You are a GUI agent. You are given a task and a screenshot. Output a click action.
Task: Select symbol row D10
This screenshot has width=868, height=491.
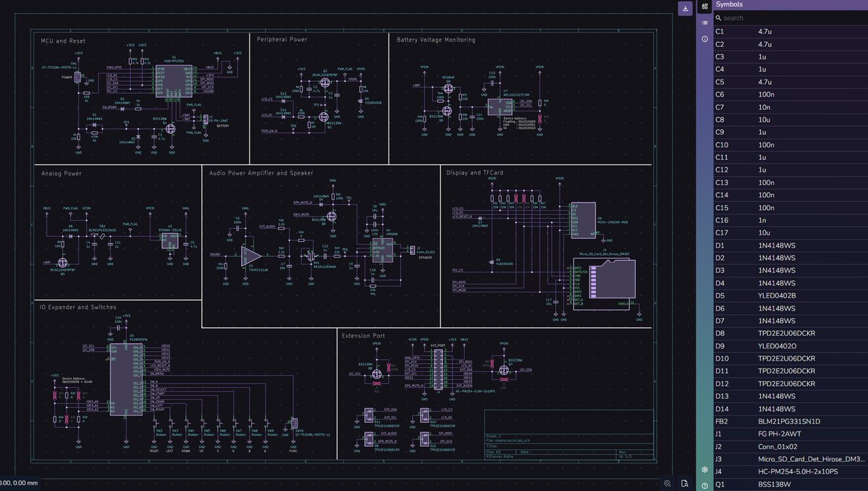[791, 358]
